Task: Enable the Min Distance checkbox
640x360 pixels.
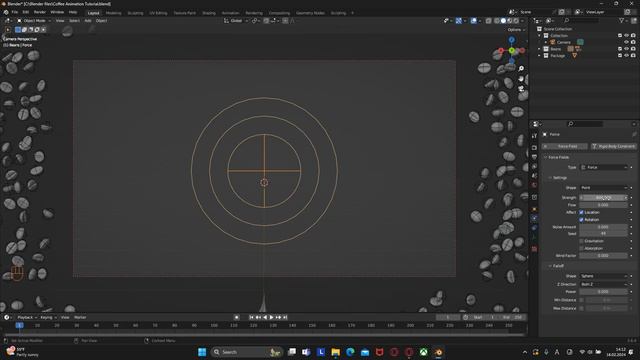Action: coord(582,300)
